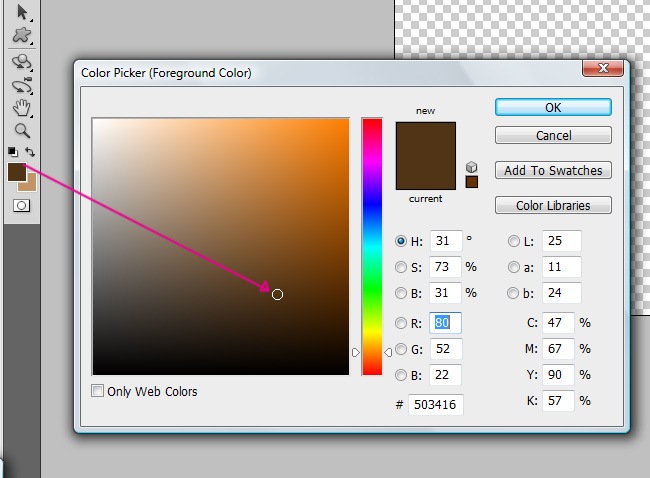This screenshot has height=478, width=650.
Task: Enable the Only Web Colors checkbox
Action: pyautogui.click(x=98, y=391)
